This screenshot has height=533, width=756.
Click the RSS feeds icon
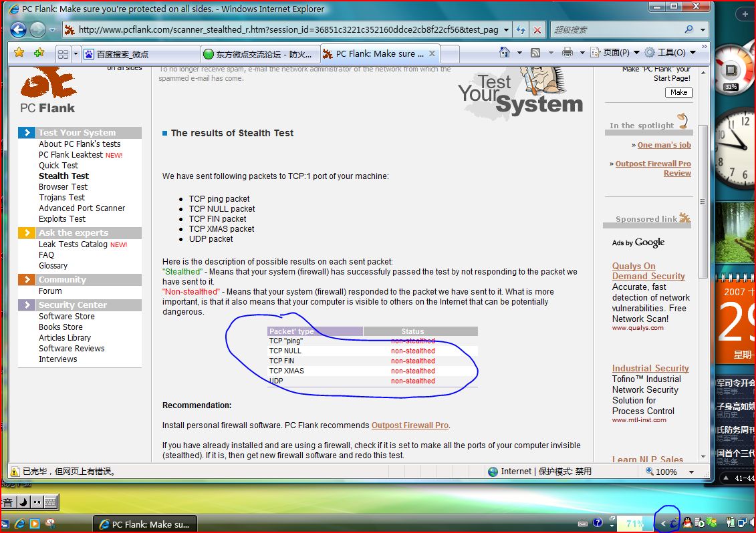coord(535,53)
